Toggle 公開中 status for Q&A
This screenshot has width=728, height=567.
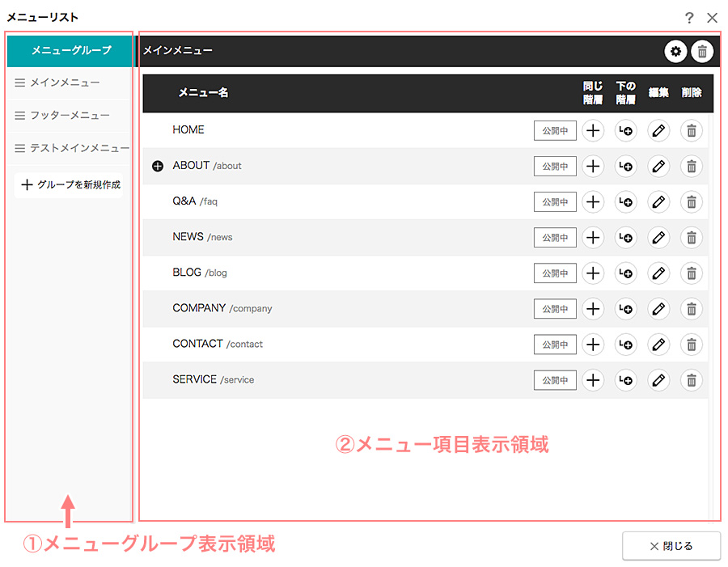click(555, 202)
